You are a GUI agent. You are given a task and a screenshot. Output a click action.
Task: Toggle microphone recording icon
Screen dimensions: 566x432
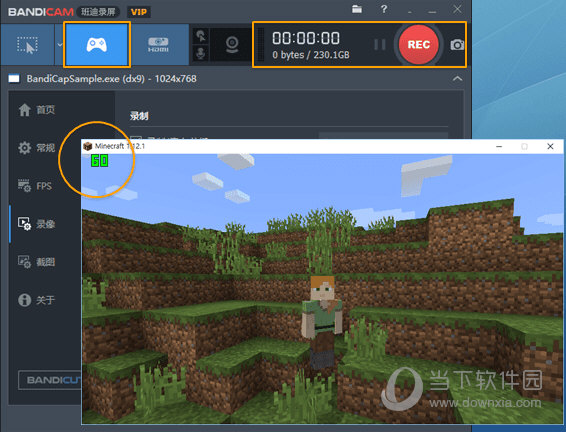pyautogui.click(x=201, y=53)
